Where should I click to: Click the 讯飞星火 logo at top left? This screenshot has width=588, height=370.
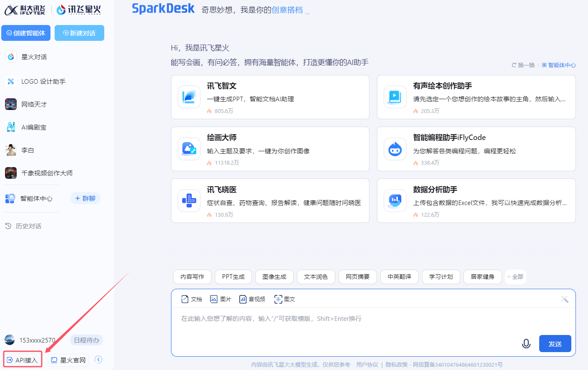pyautogui.click(x=79, y=10)
